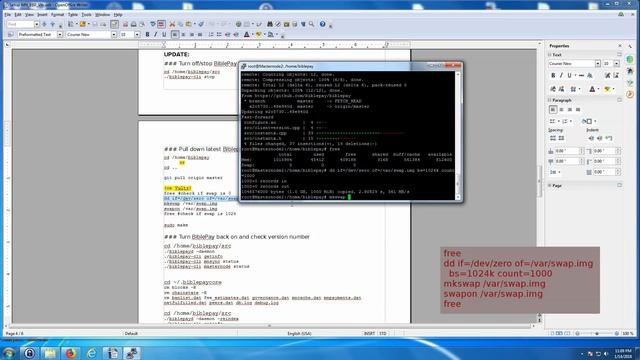
Task: Open the File menu
Action: (x=7, y=14)
